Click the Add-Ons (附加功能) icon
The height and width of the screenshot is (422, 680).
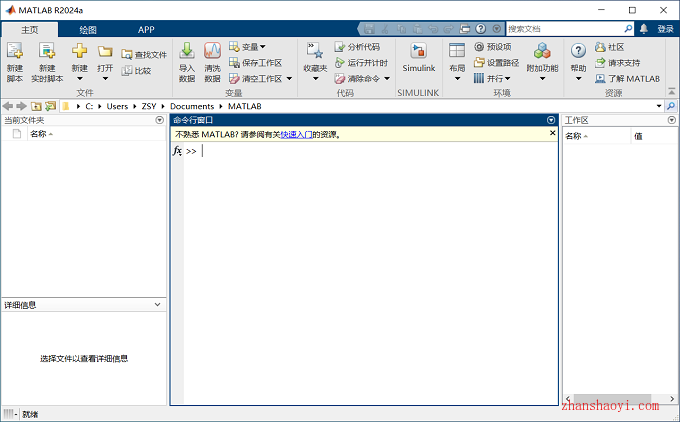coord(542,51)
